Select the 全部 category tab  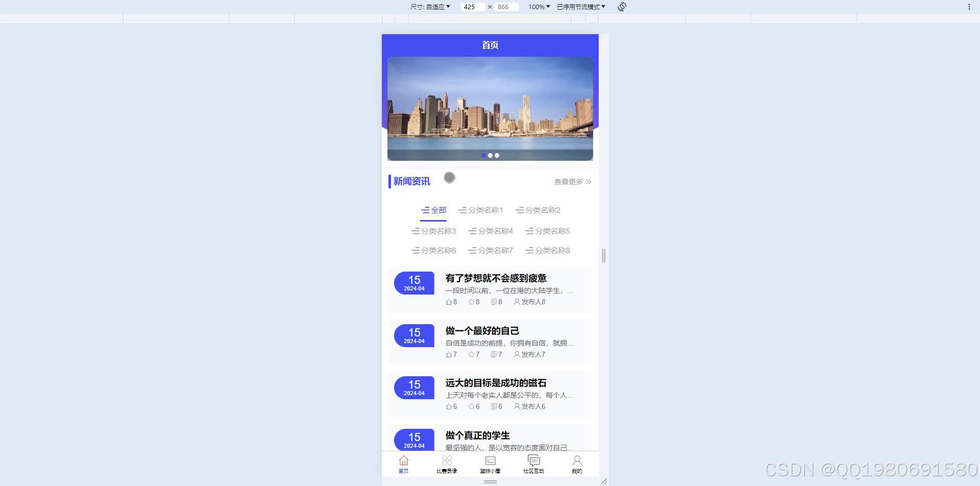(x=433, y=210)
